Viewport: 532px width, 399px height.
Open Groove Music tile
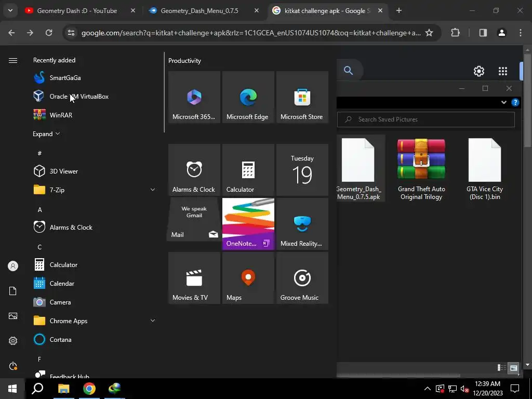pos(302,278)
